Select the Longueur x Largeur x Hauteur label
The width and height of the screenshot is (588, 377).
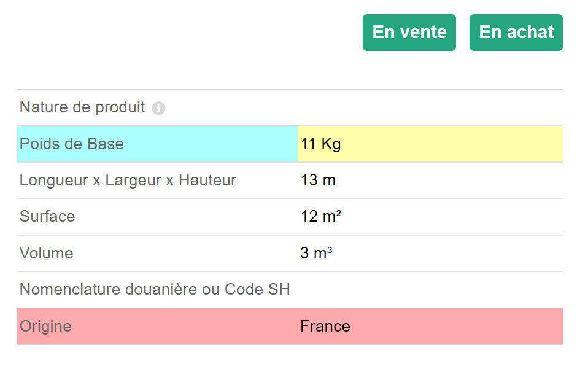tap(128, 181)
